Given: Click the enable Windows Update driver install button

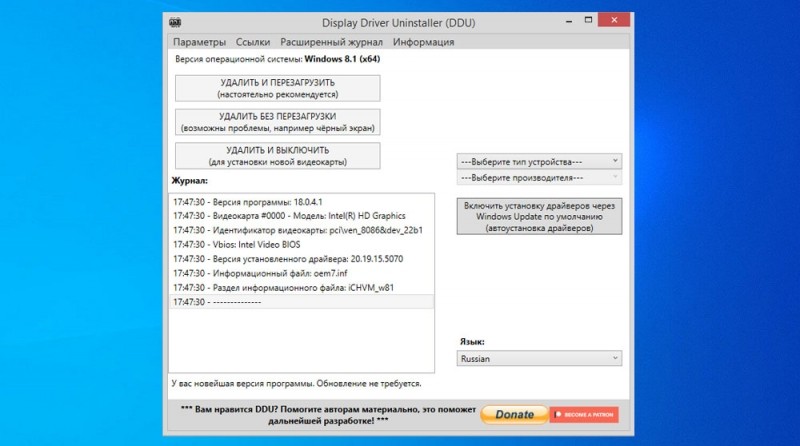Looking at the screenshot, I should (x=539, y=216).
